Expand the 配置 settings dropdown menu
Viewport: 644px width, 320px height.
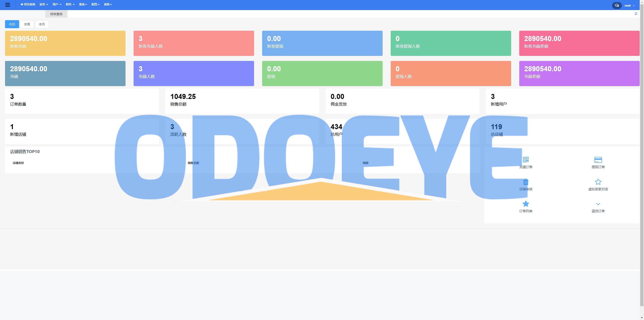click(x=95, y=5)
